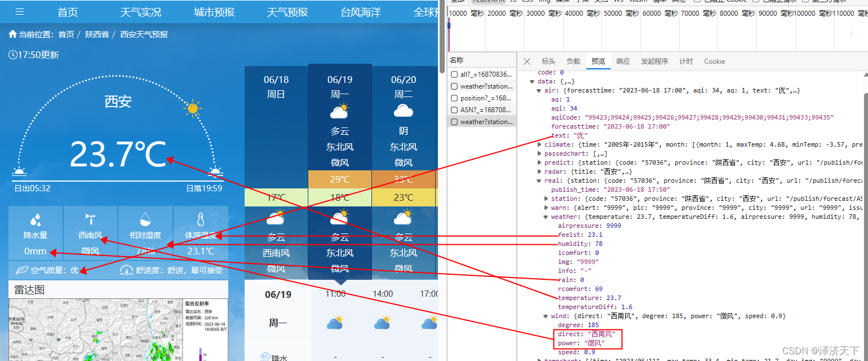This screenshot has width=868, height=361.
Task: Click the 11:00 hourly weather icon
Action: pyautogui.click(x=335, y=323)
